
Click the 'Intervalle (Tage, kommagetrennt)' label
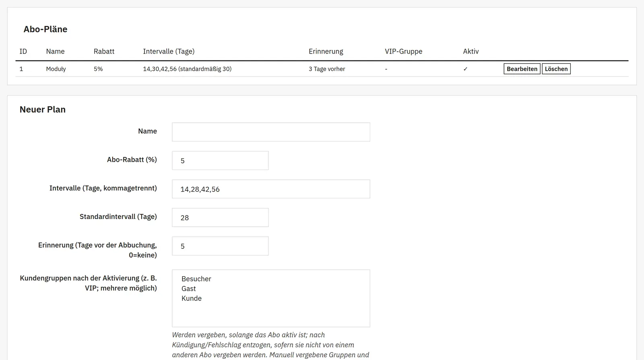pyautogui.click(x=103, y=188)
